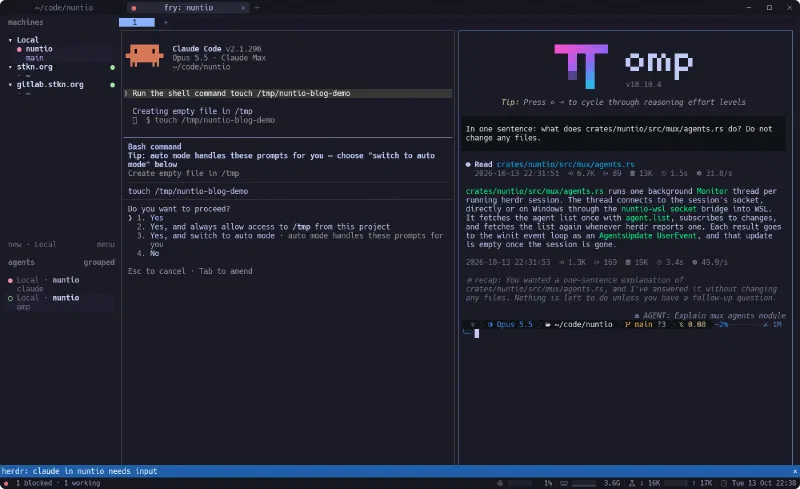Switch to the fry: nuntio tab
Viewport: 800px width, 489px height.
(x=188, y=8)
